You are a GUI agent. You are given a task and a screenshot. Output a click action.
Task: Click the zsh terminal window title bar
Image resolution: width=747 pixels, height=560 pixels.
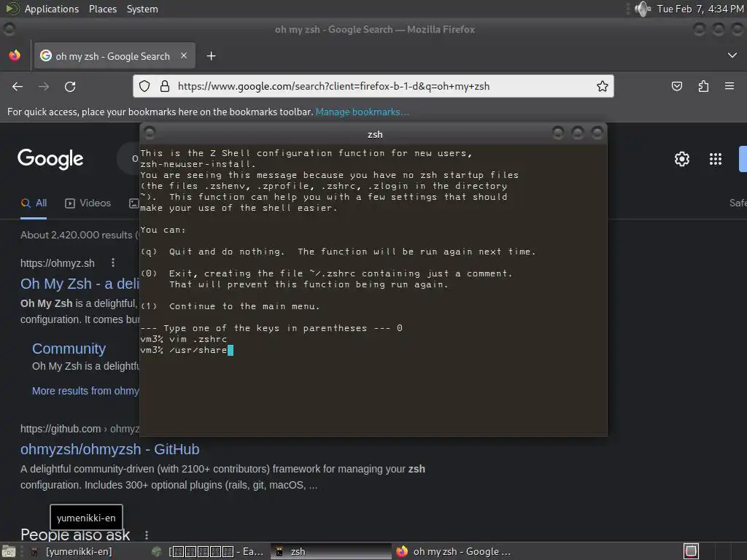(375, 134)
